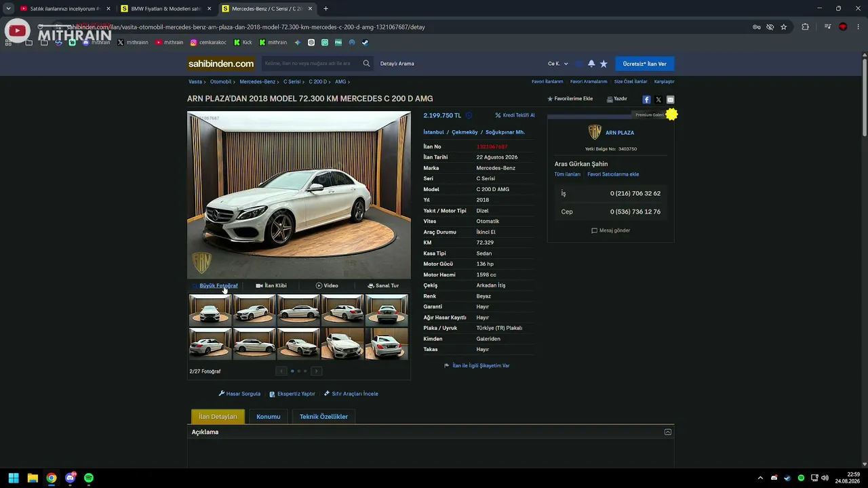Open notifications bell in the site header
The height and width of the screenshot is (488, 868).
click(591, 64)
